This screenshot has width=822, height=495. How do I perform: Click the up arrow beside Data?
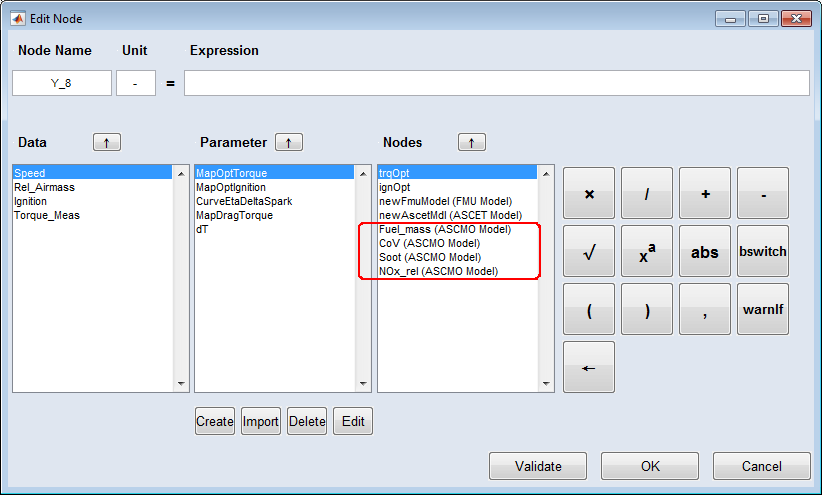tap(107, 143)
